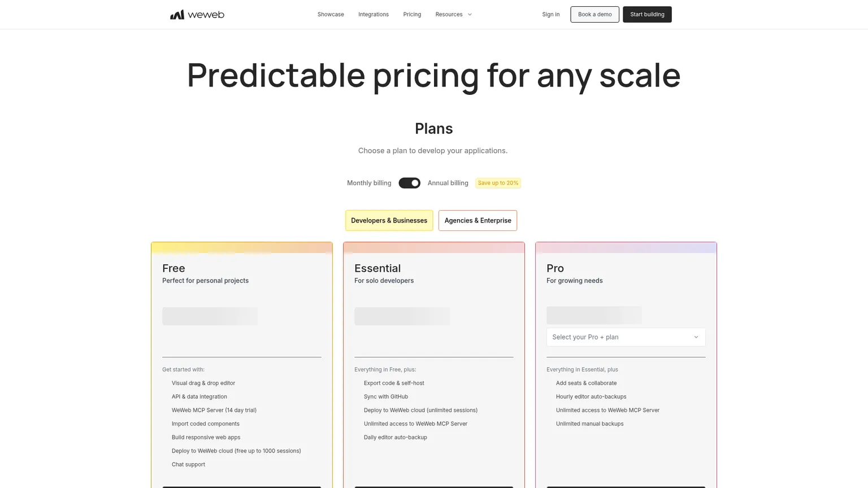868x488 pixels.
Task: Expand the Resources menu chevron
Action: tap(470, 15)
